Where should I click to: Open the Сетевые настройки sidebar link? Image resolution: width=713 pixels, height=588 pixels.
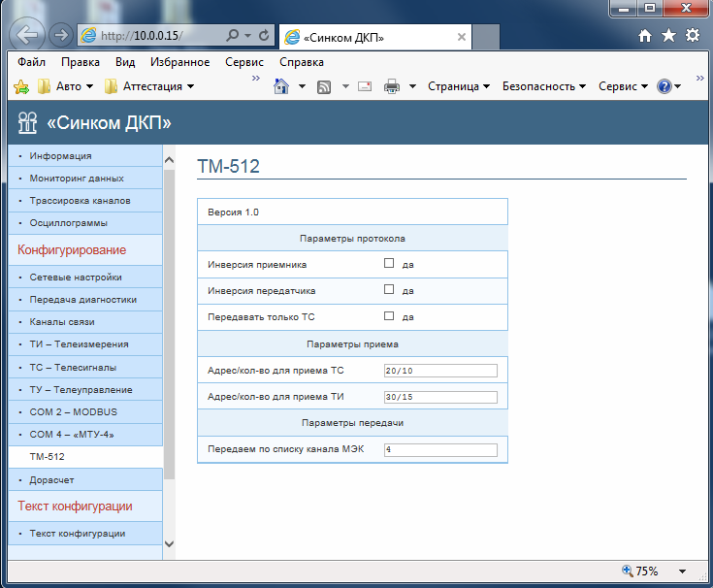click(x=76, y=277)
